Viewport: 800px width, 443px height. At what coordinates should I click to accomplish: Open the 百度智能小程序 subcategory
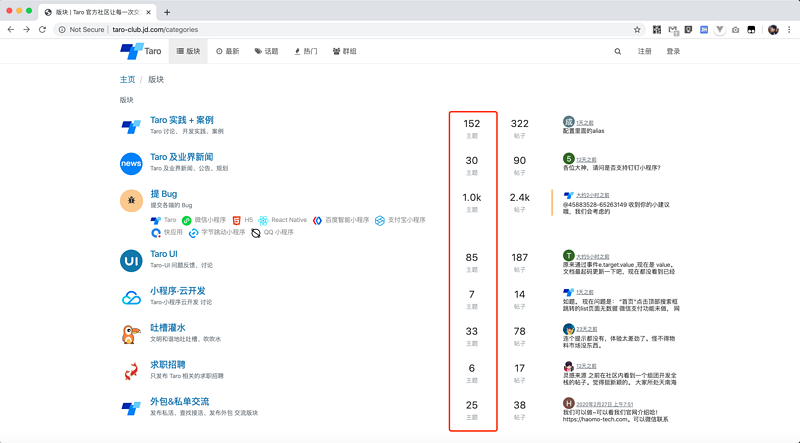pyautogui.click(x=340, y=220)
